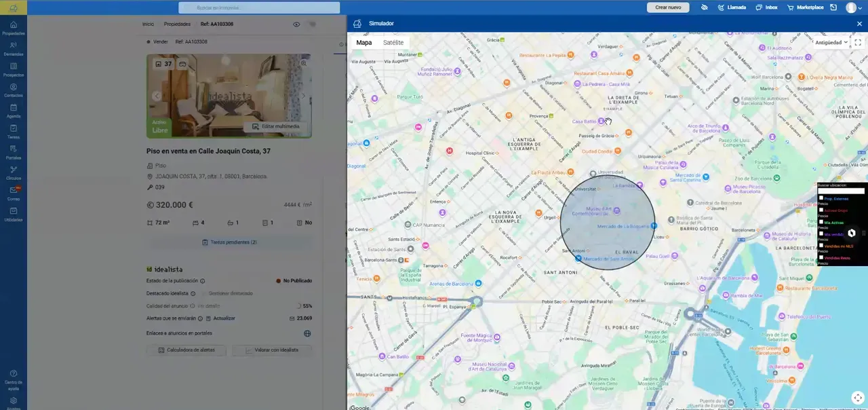Go to Propiedades breadcrumb

(x=177, y=24)
